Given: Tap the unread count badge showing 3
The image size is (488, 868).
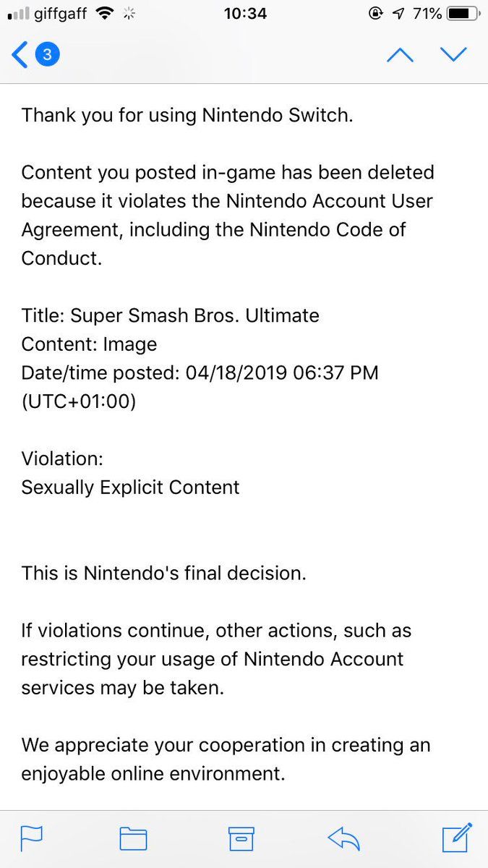Looking at the screenshot, I should coord(48,55).
